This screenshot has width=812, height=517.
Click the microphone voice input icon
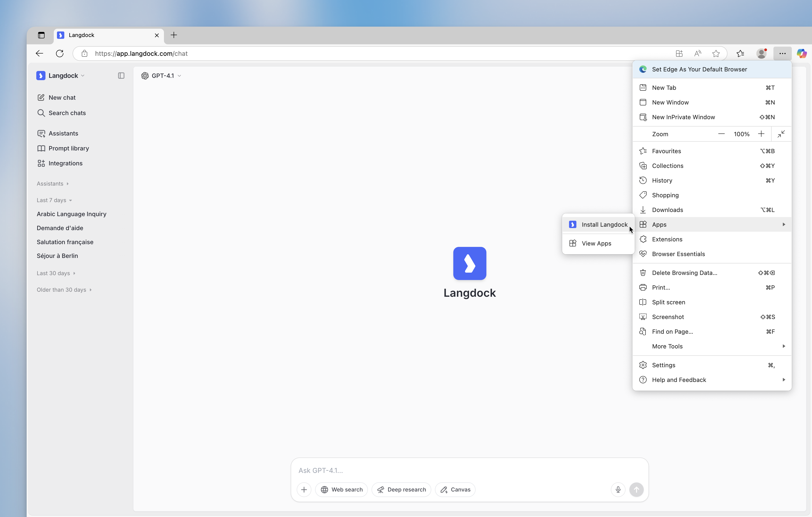(x=618, y=489)
